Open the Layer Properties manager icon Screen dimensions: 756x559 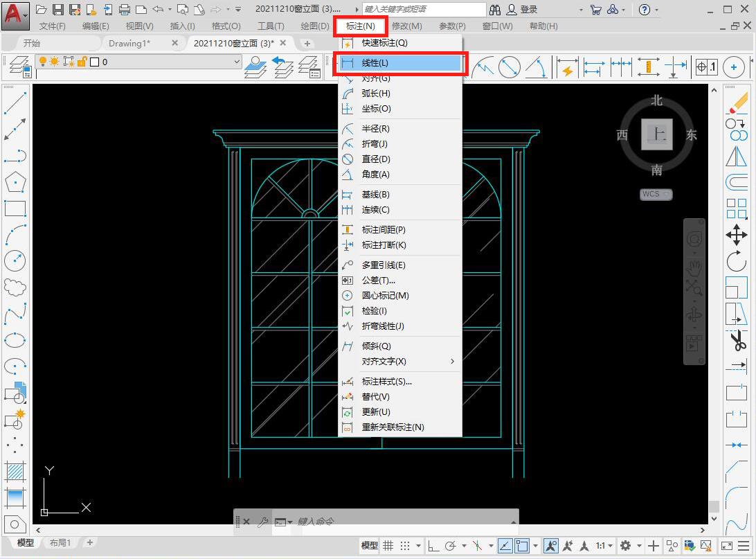[20, 66]
